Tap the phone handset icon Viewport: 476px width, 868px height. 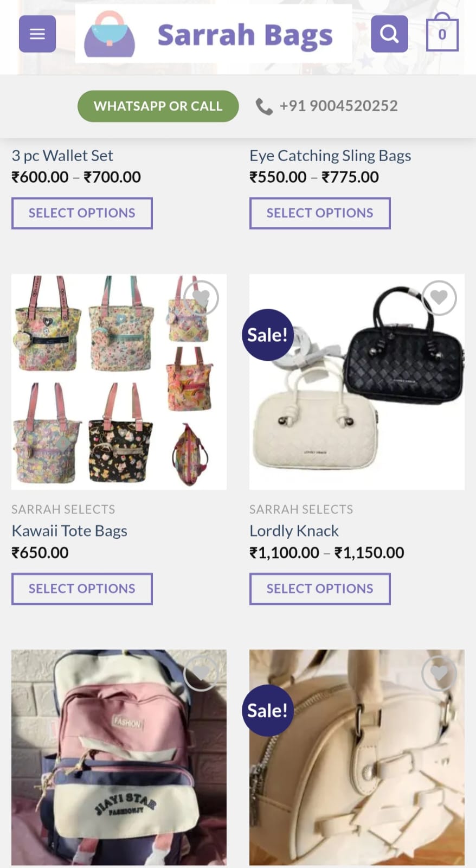tap(264, 106)
